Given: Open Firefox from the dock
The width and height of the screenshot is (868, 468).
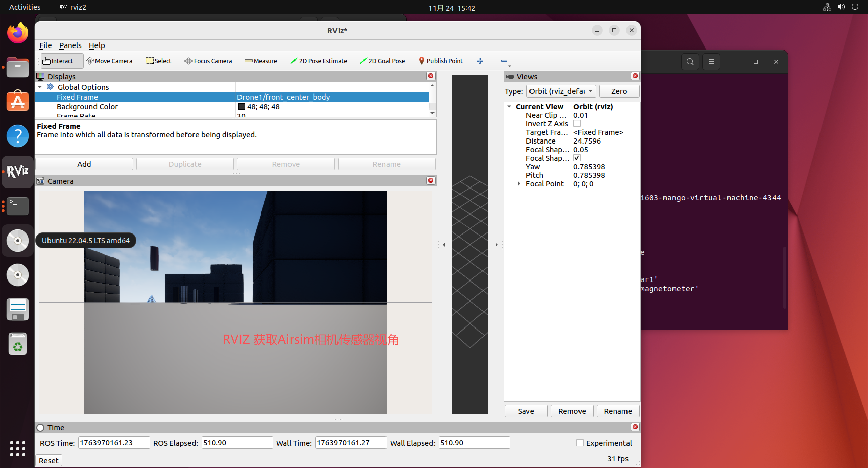Looking at the screenshot, I should click(x=18, y=33).
